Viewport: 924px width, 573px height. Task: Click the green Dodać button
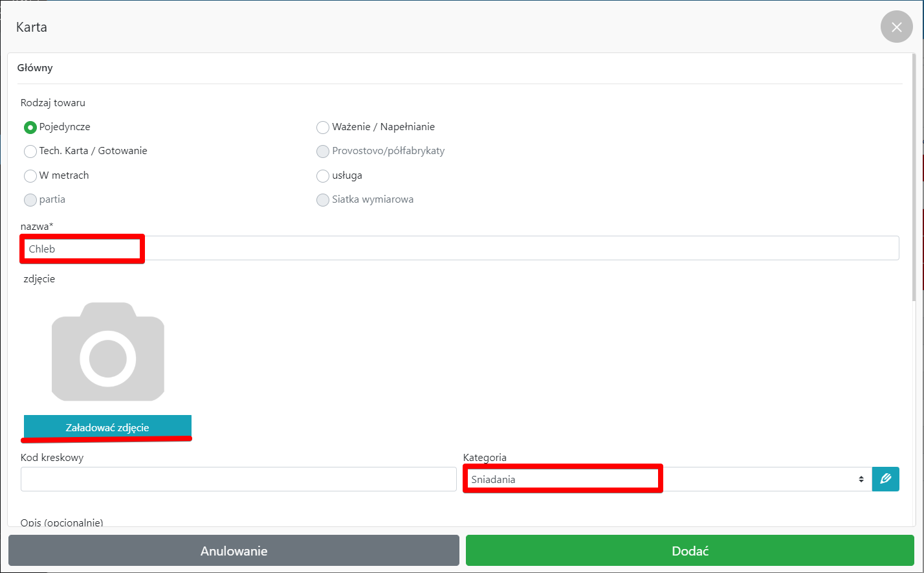[x=690, y=551]
